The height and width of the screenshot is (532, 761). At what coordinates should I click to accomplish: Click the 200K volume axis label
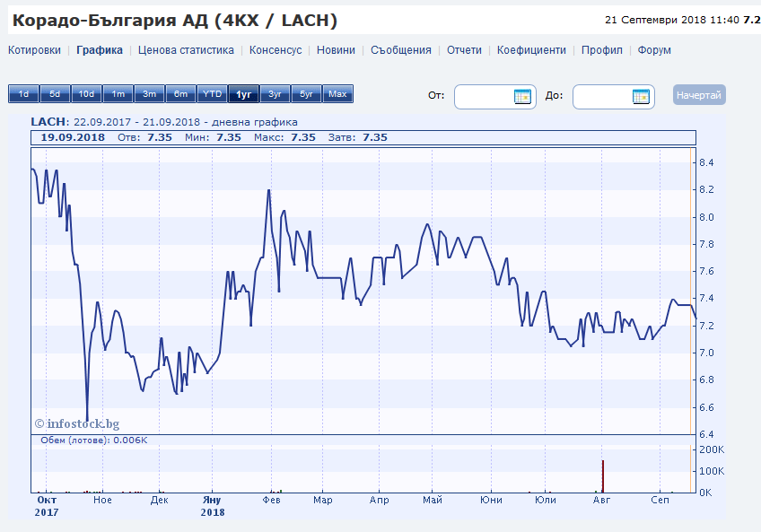712,449
